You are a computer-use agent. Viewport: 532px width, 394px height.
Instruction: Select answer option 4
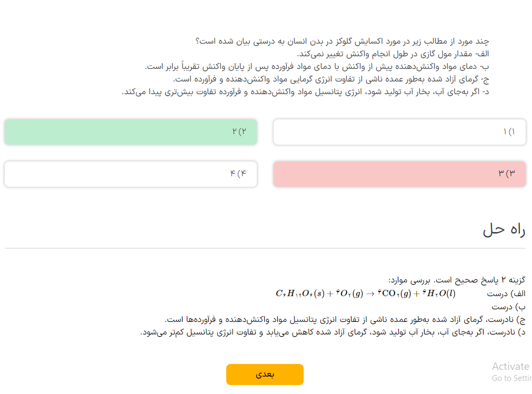[131, 174]
